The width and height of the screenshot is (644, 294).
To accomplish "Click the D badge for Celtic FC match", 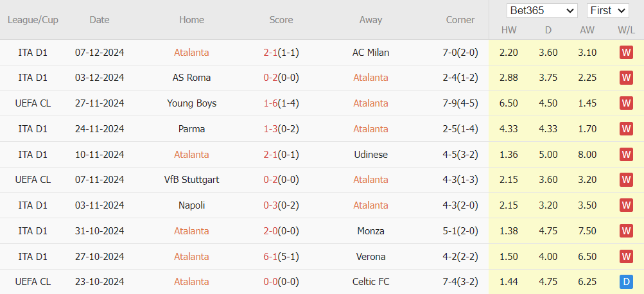I will coord(626,282).
